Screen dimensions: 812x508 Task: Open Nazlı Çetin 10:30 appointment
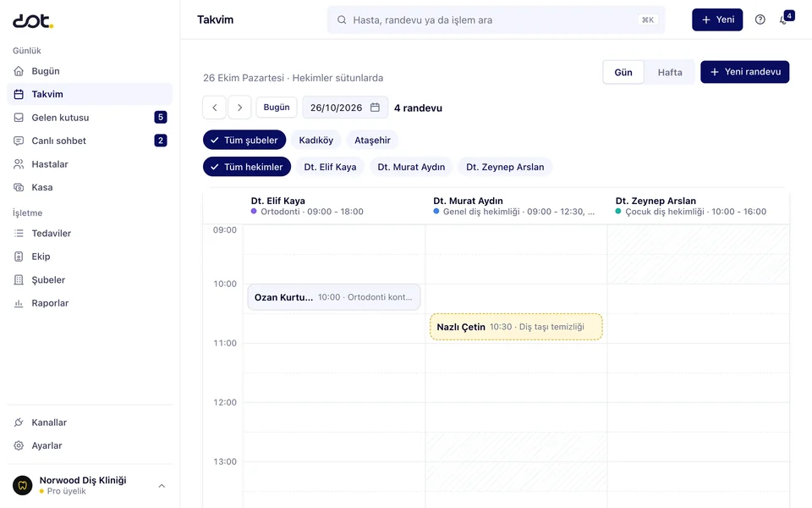point(516,327)
